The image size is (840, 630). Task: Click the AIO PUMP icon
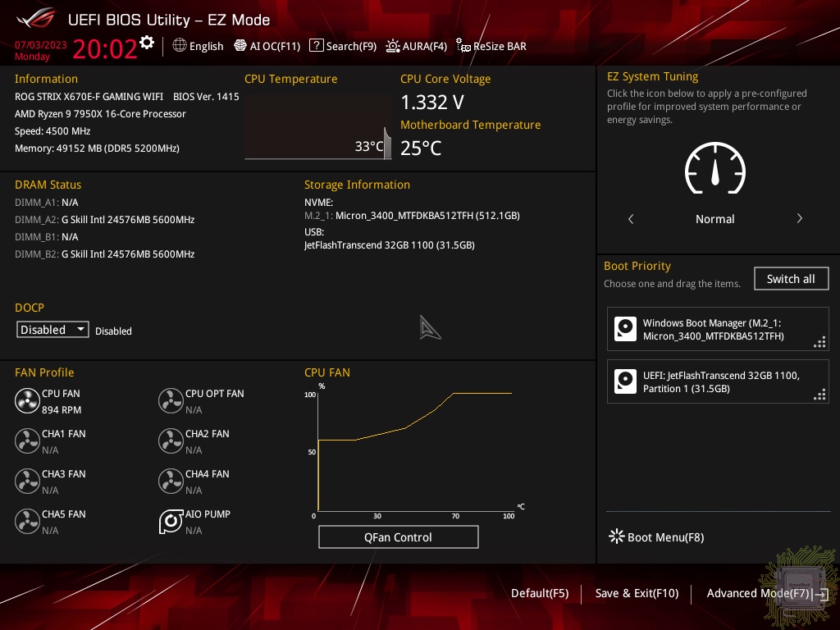(171, 522)
